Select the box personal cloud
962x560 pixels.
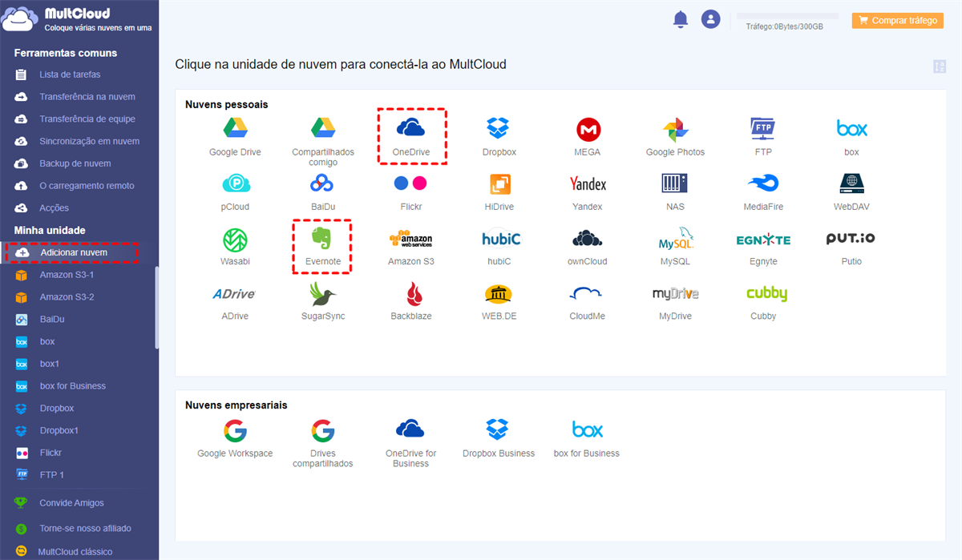[x=851, y=136]
